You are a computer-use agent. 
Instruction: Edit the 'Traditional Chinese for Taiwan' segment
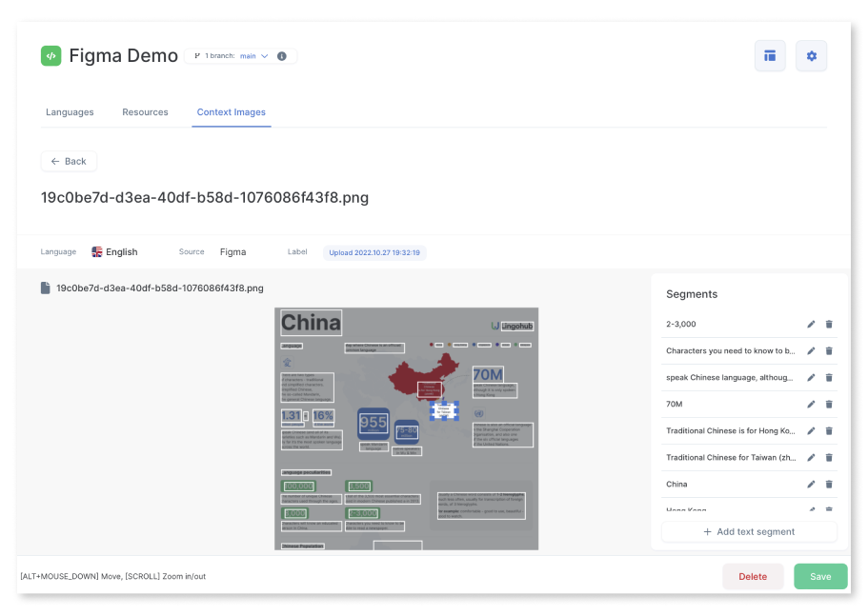click(811, 458)
